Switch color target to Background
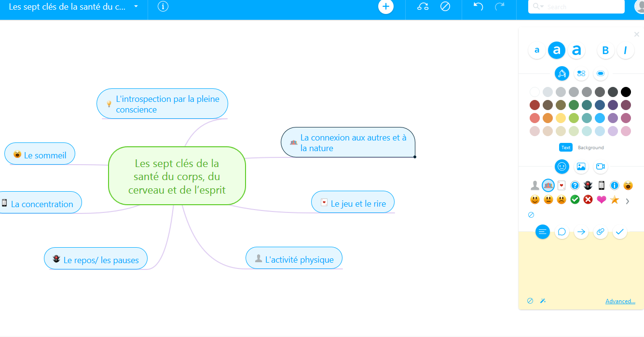This screenshot has width=644, height=337. [590, 147]
